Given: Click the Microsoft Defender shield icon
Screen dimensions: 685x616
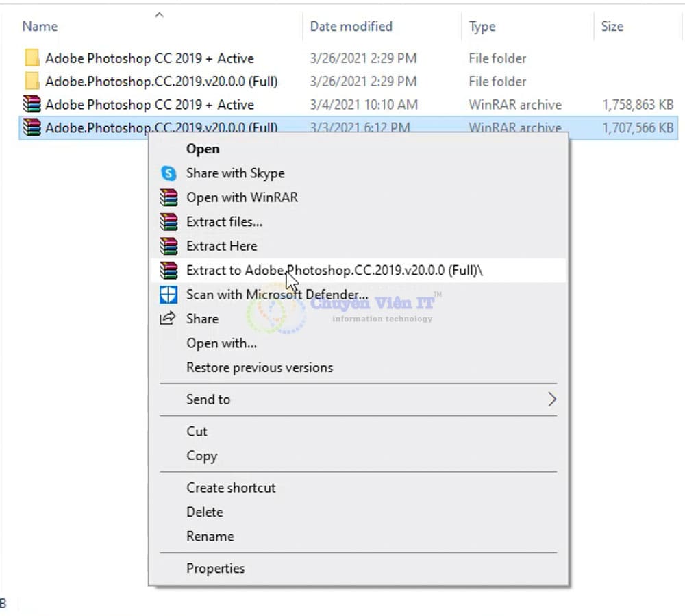Looking at the screenshot, I should pyautogui.click(x=168, y=295).
